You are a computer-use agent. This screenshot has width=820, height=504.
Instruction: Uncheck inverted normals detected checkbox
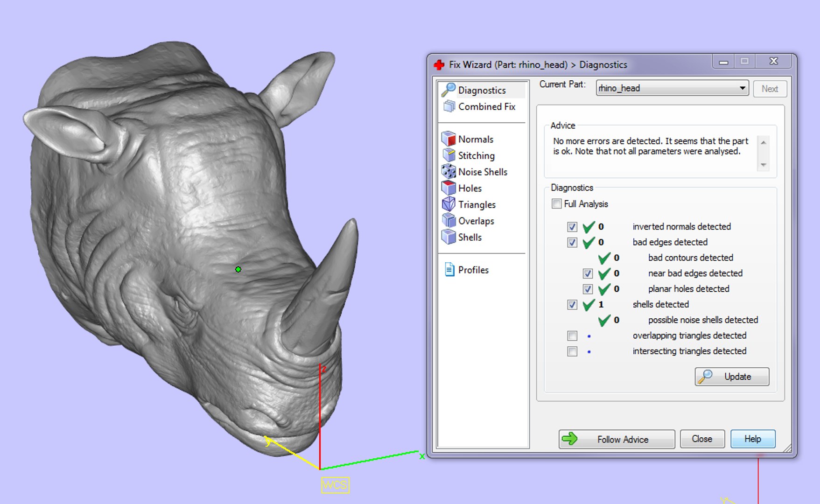click(x=572, y=227)
